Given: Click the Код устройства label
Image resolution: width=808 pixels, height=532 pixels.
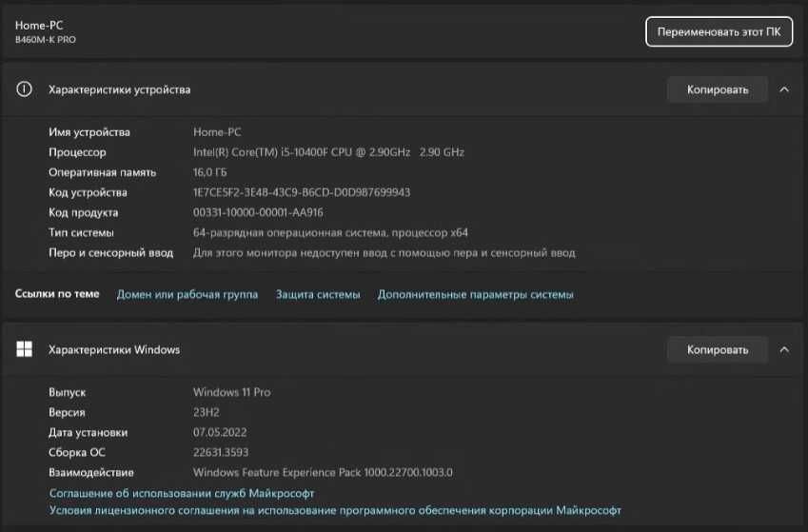Looking at the screenshot, I should [89, 192].
